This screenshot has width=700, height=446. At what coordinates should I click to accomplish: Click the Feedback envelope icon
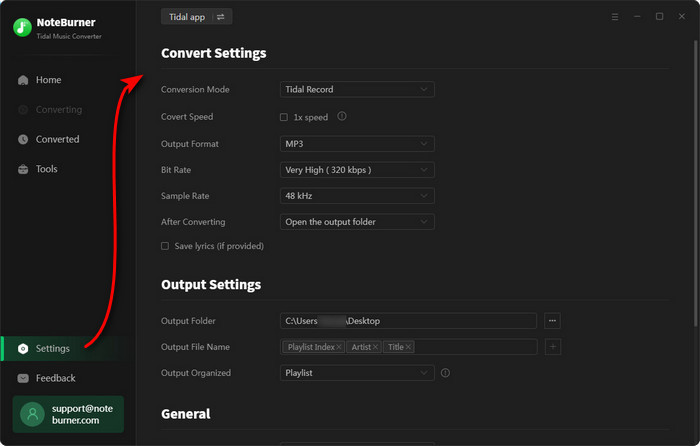point(23,378)
